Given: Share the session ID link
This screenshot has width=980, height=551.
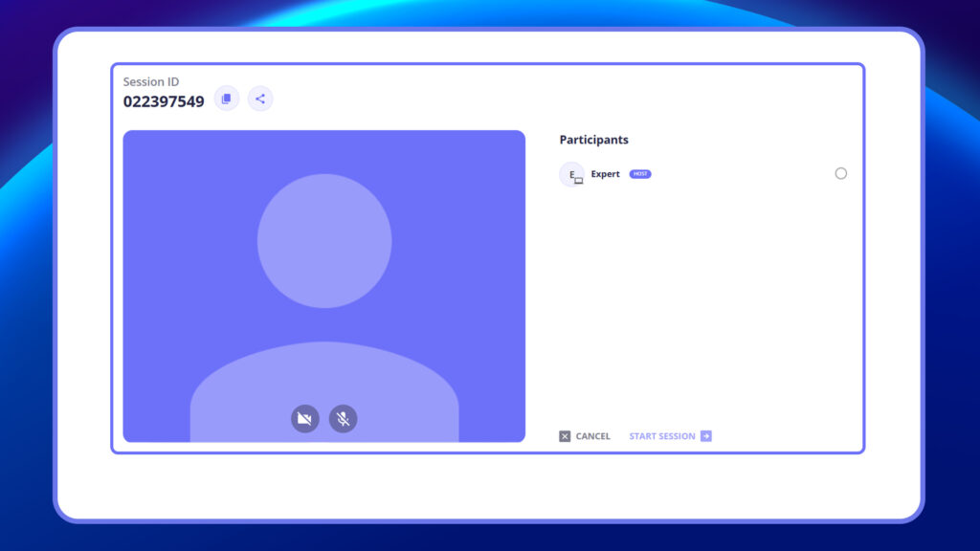Looking at the screenshot, I should 260,99.
